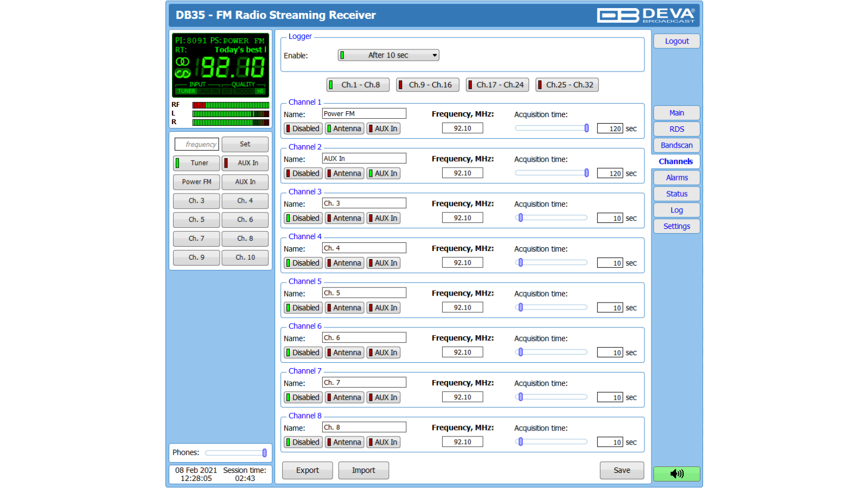Click the Set frequency button
The image size is (868, 488).
tap(245, 144)
